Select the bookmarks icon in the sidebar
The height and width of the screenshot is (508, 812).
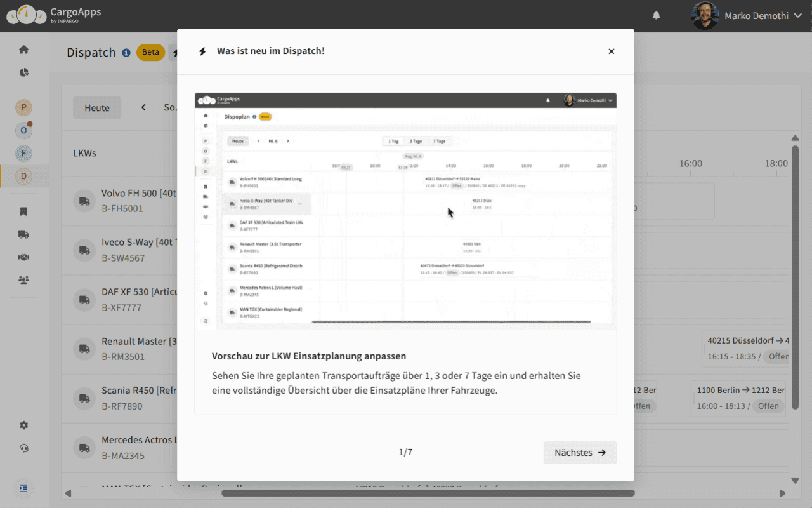coord(23,211)
